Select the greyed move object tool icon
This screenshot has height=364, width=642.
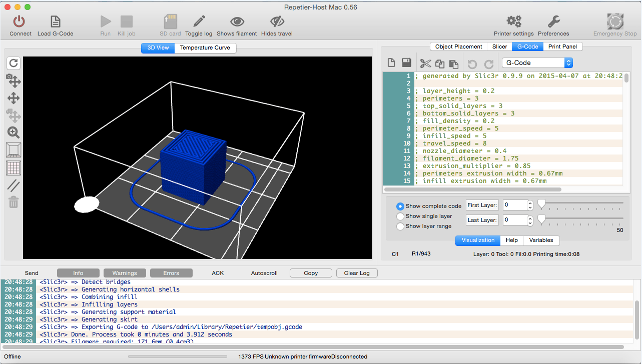pos(14,115)
